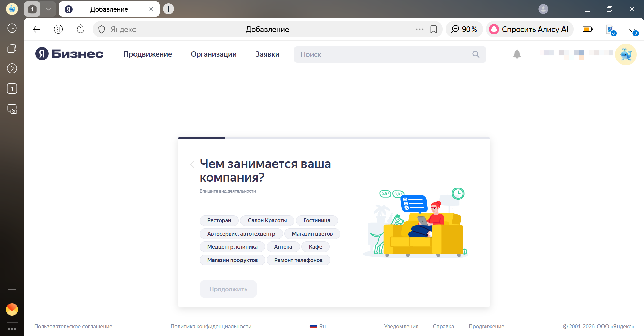Click the shield protection icon in the address bar
The width and height of the screenshot is (644, 336).
pos(101,29)
